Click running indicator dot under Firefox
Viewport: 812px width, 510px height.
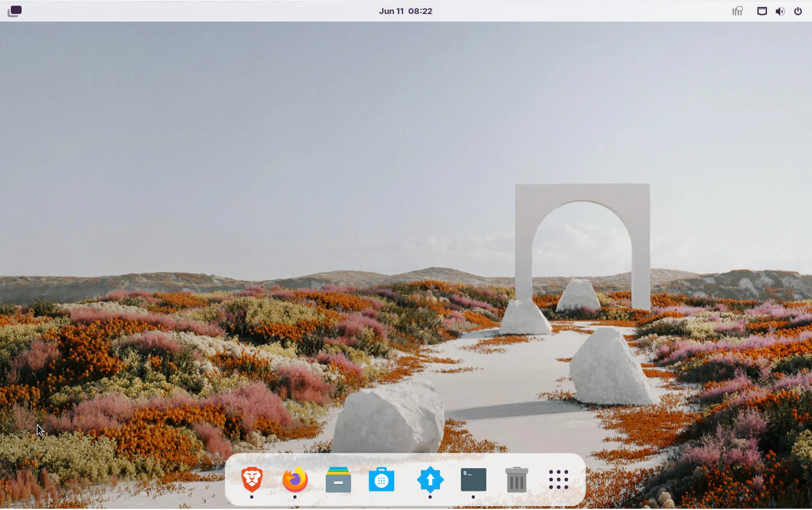coord(295,497)
